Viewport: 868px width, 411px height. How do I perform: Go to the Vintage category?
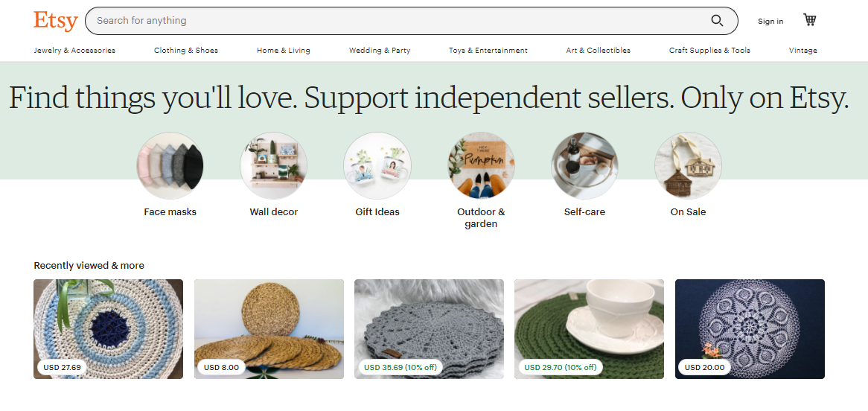pos(802,51)
